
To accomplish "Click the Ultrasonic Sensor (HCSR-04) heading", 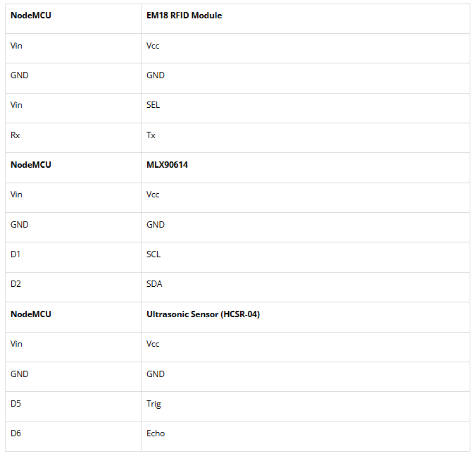I will [x=203, y=314].
